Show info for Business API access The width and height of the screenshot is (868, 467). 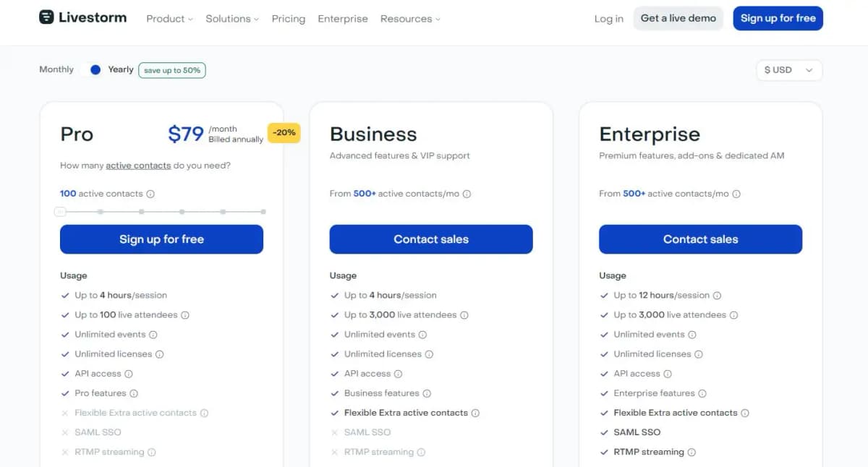click(x=398, y=374)
